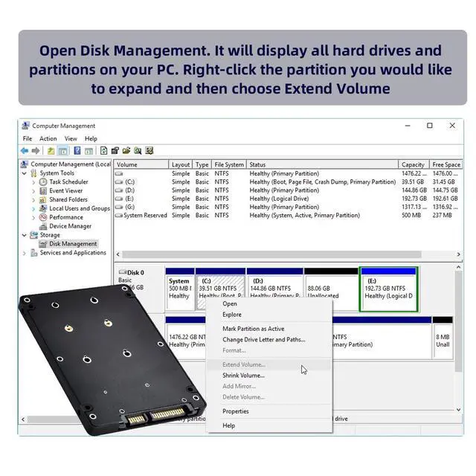476x476 pixels.
Task: Open Device Manager in the tree
Action: pyautogui.click(x=70, y=226)
